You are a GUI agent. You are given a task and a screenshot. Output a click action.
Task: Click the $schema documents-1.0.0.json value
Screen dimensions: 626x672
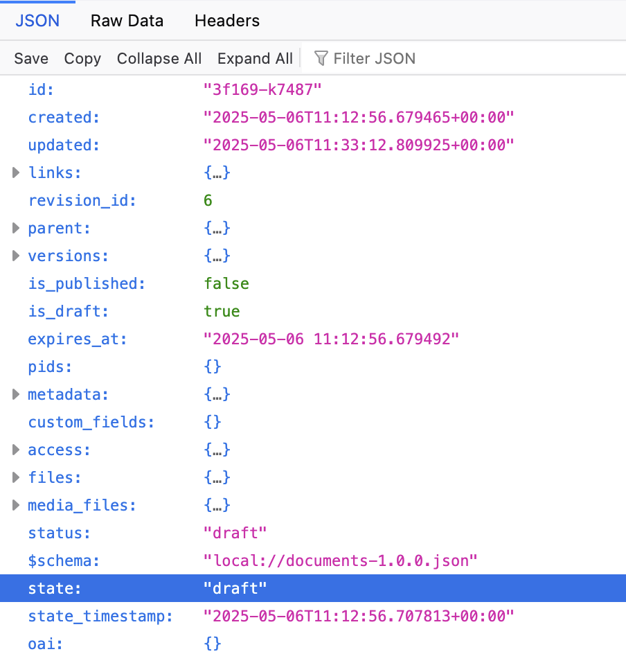341,560
